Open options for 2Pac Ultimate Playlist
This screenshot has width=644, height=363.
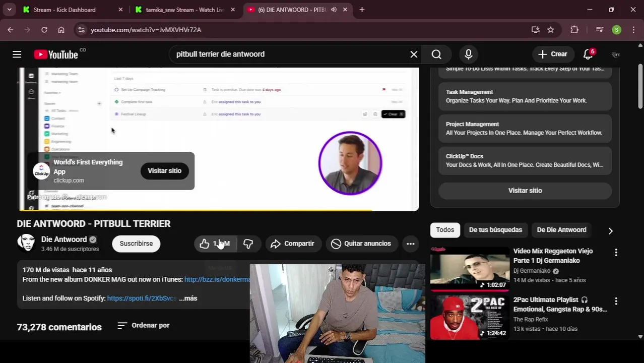point(616,301)
